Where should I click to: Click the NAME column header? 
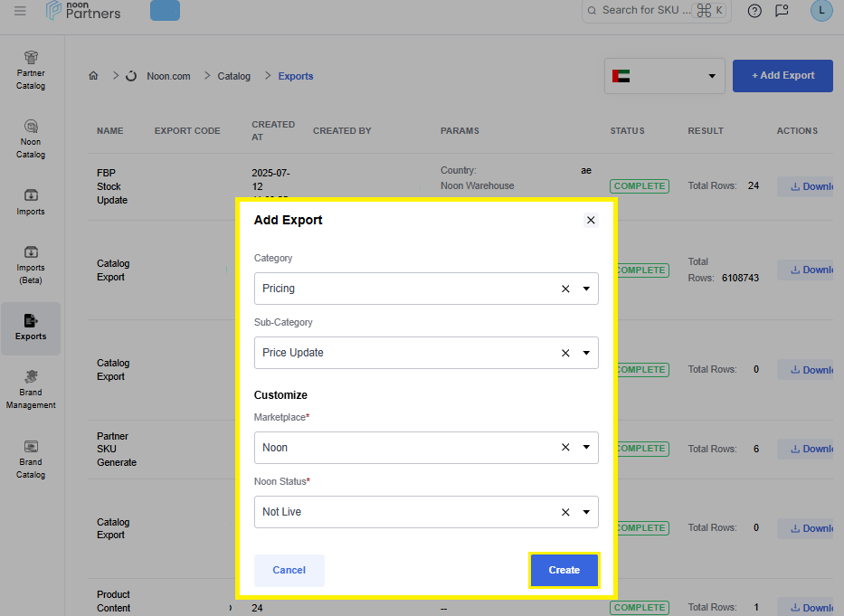(x=109, y=131)
